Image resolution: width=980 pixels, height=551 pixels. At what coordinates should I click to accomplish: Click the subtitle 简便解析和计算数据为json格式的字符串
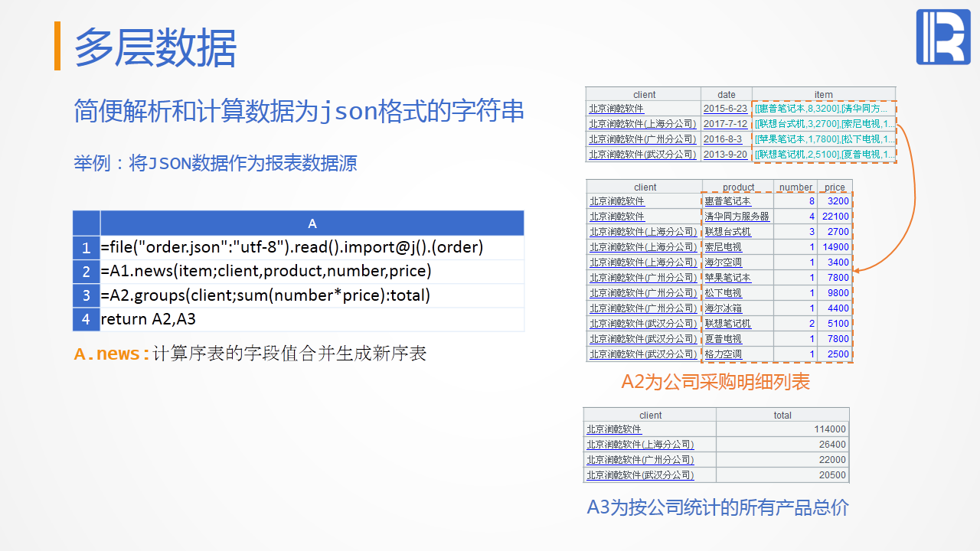click(x=299, y=111)
